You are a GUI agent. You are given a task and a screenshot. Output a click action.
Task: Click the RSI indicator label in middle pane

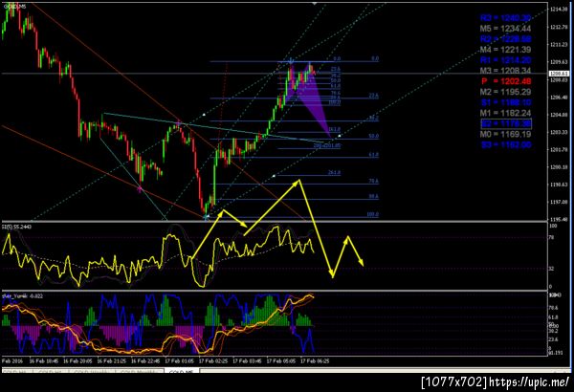pos(17,227)
